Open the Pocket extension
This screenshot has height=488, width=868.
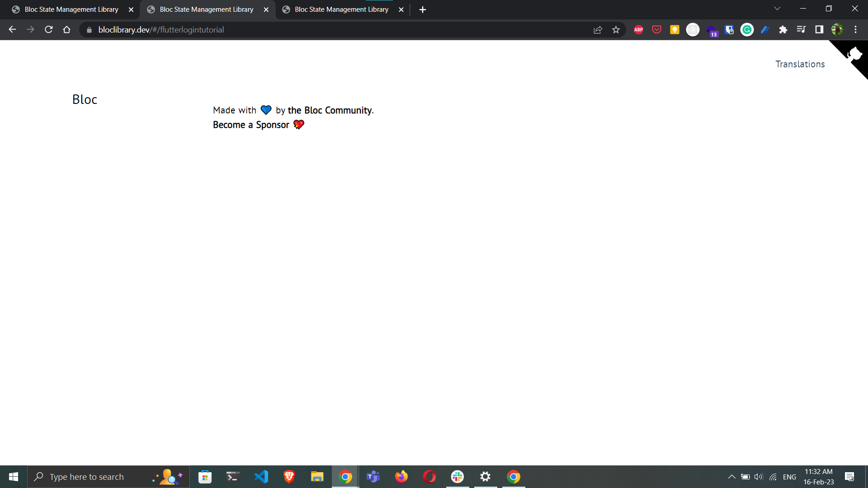(x=656, y=29)
